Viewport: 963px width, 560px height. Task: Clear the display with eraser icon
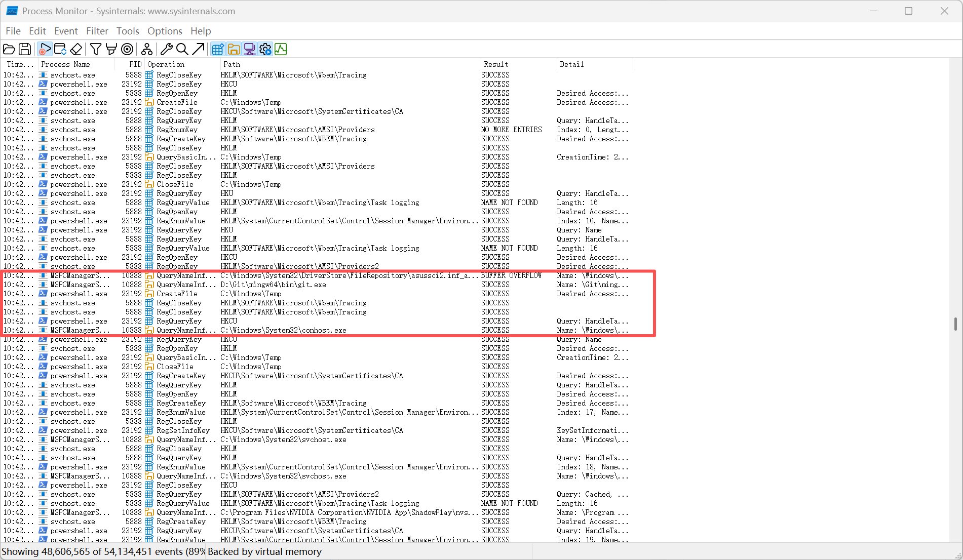pyautogui.click(x=76, y=49)
